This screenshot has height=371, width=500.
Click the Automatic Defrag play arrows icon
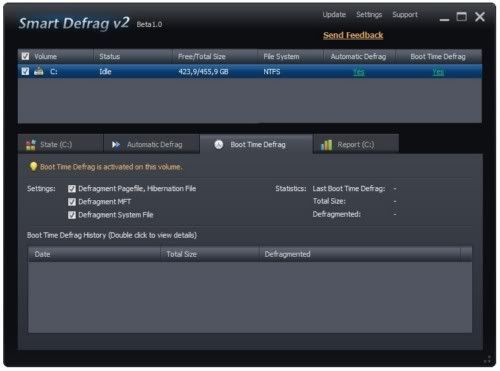click(x=116, y=145)
